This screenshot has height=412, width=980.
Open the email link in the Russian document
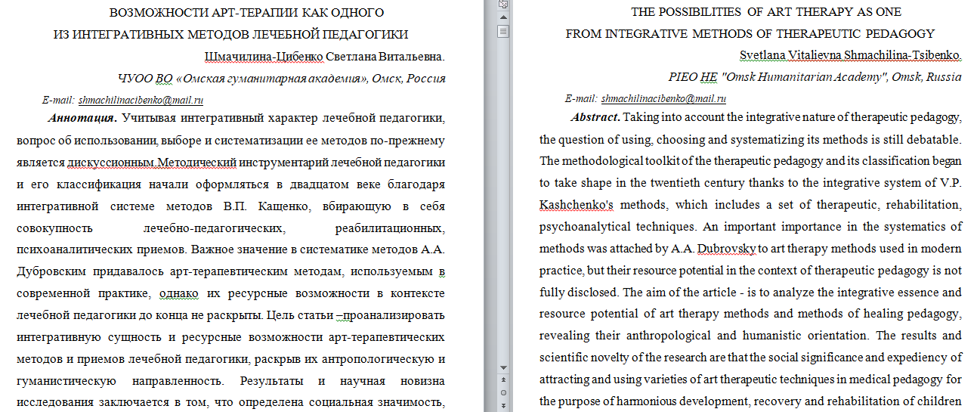tap(141, 100)
